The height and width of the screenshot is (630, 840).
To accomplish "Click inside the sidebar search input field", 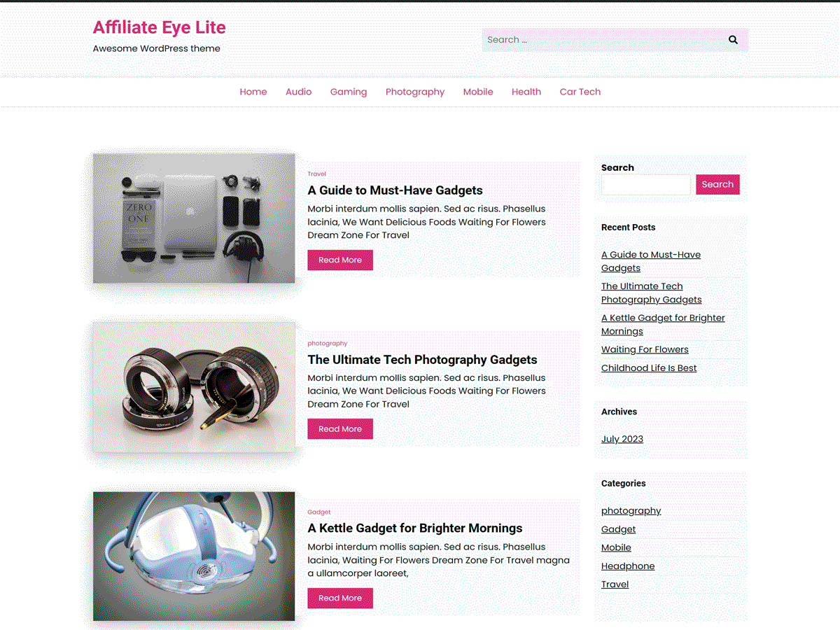I will [645, 184].
